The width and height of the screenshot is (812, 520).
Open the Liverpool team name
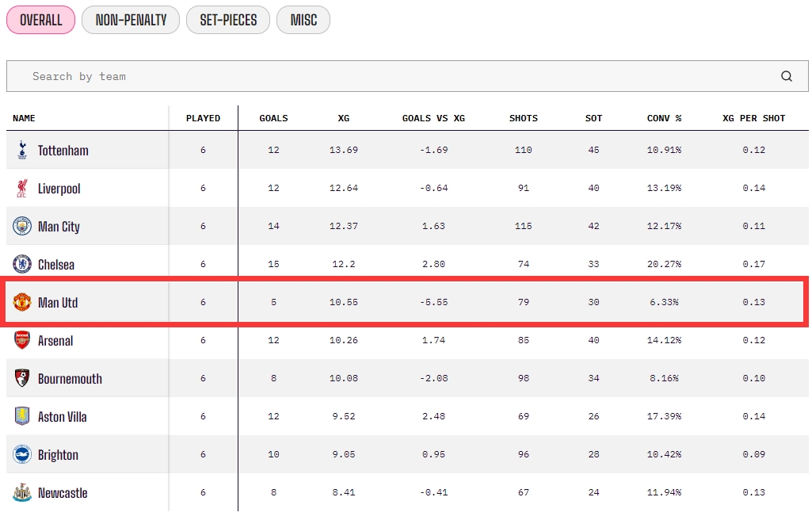[59, 189]
